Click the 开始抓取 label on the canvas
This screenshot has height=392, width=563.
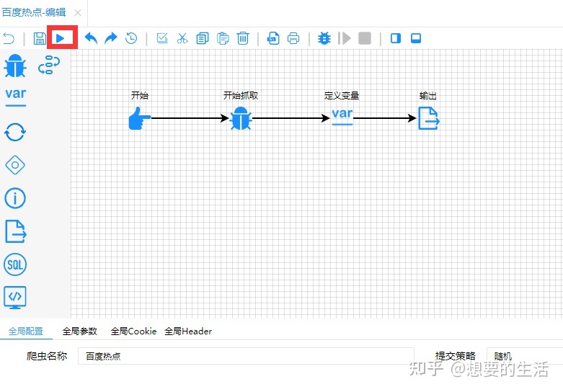[x=241, y=96]
